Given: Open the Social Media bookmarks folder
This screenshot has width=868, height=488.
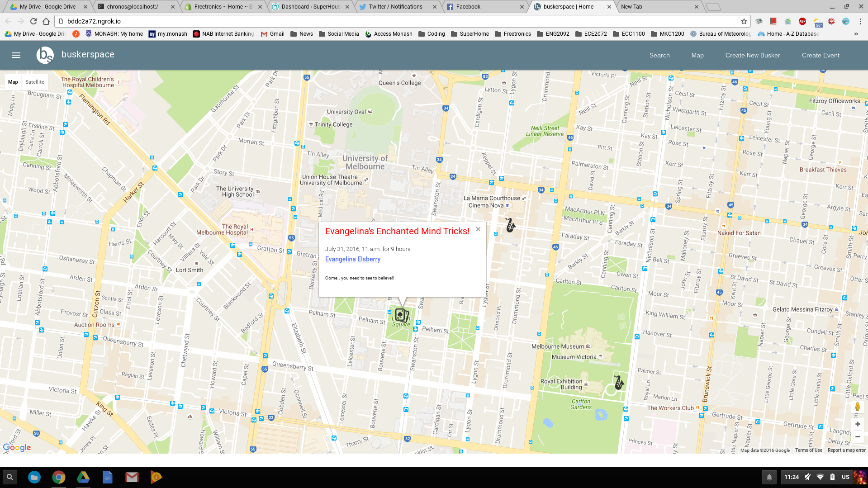Looking at the screenshot, I should tap(339, 34).
